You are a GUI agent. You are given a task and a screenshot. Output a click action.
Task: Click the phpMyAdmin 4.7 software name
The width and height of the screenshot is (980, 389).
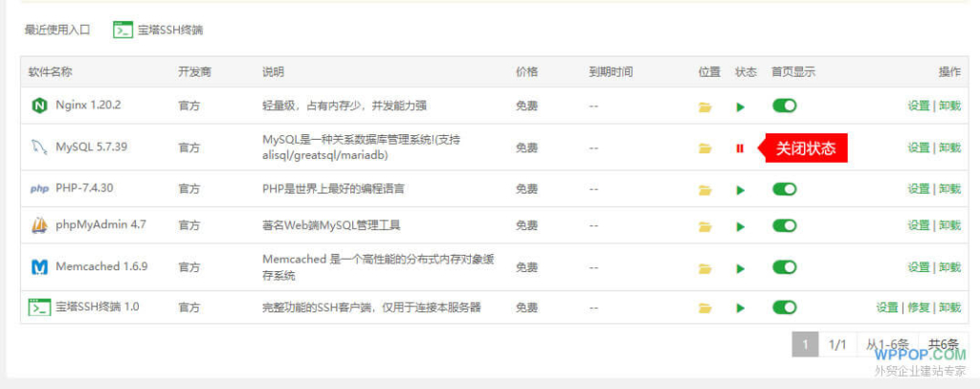100,224
